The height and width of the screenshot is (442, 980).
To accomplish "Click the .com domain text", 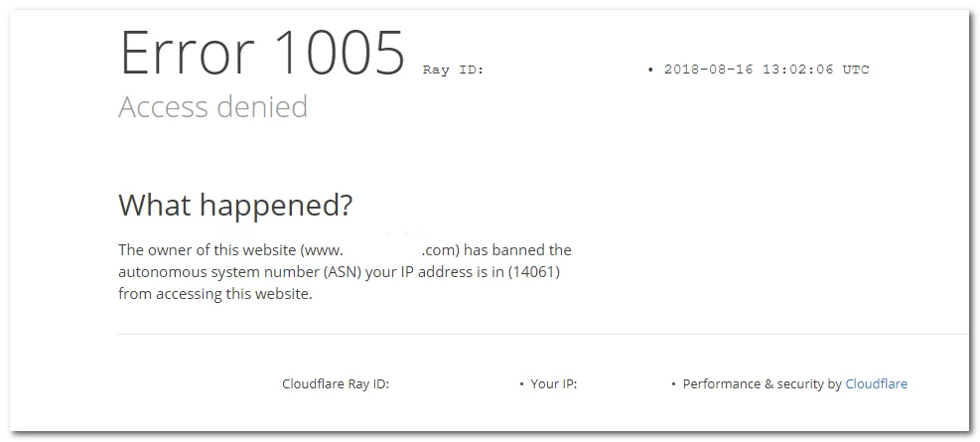I will tap(440, 249).
